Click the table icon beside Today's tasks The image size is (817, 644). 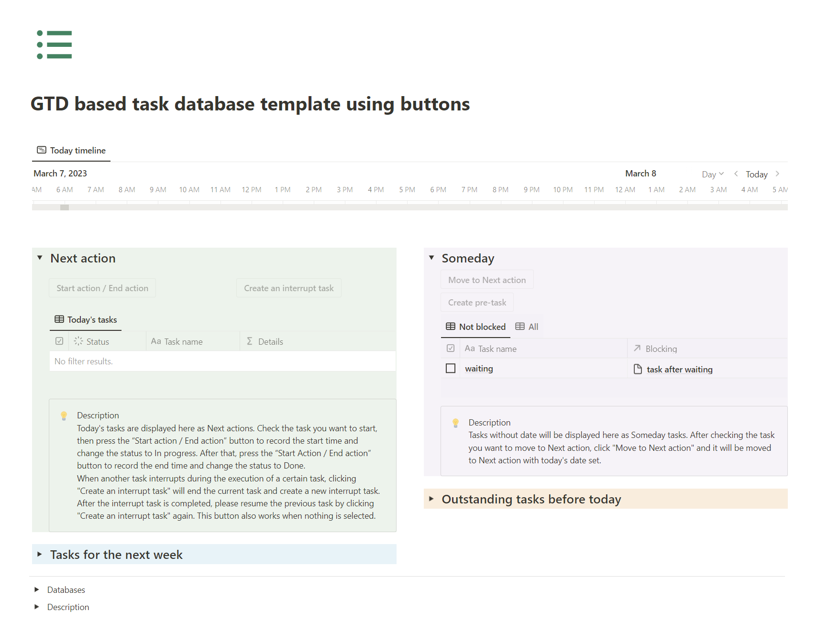pos(59,319)
